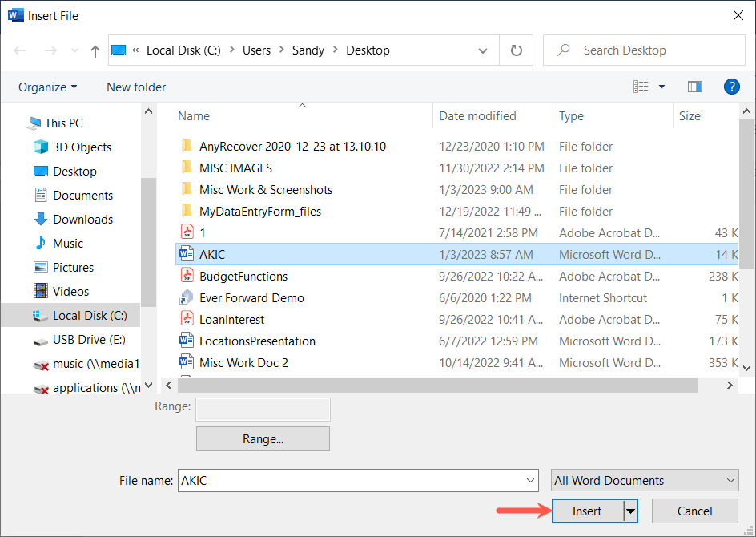Image resolution: width=756 pixels, height=537 pixels.
Task: Open the All Word Documents file type dropdown
Action: point(645,481)
